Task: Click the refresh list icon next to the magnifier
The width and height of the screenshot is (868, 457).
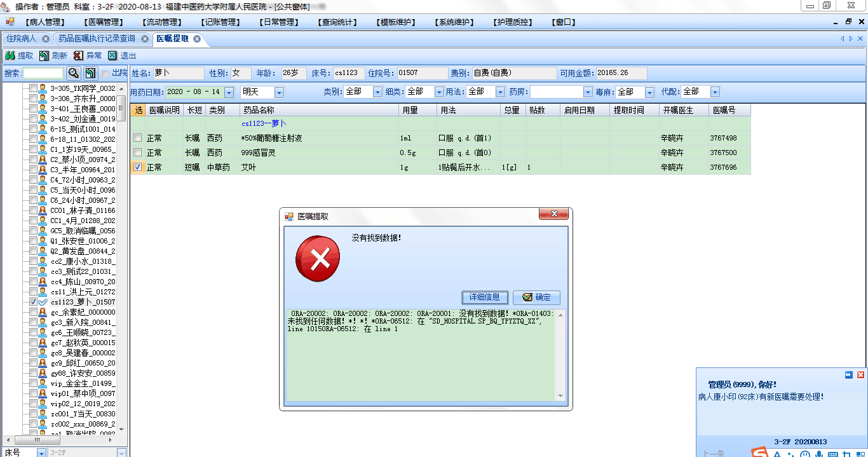Action: tap(90, 73)
